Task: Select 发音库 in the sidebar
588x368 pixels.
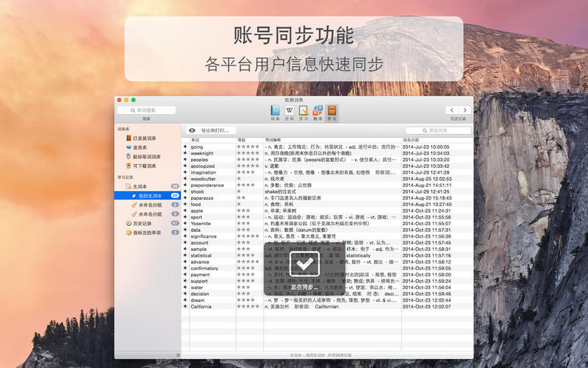Action: tap(137, 148)
